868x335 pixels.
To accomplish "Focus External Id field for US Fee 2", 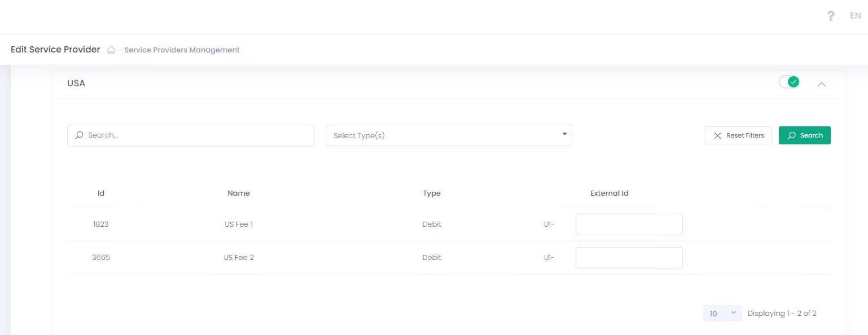I will pos(629,258).
